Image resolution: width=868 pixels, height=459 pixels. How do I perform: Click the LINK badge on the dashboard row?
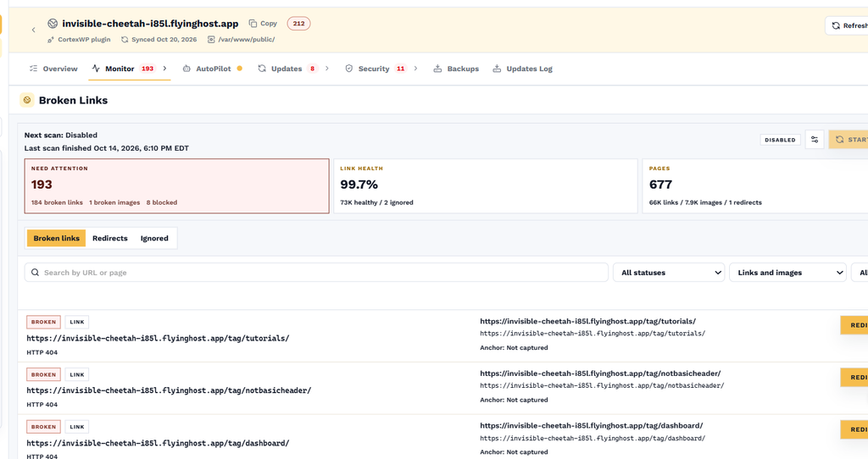pos(77,427)
